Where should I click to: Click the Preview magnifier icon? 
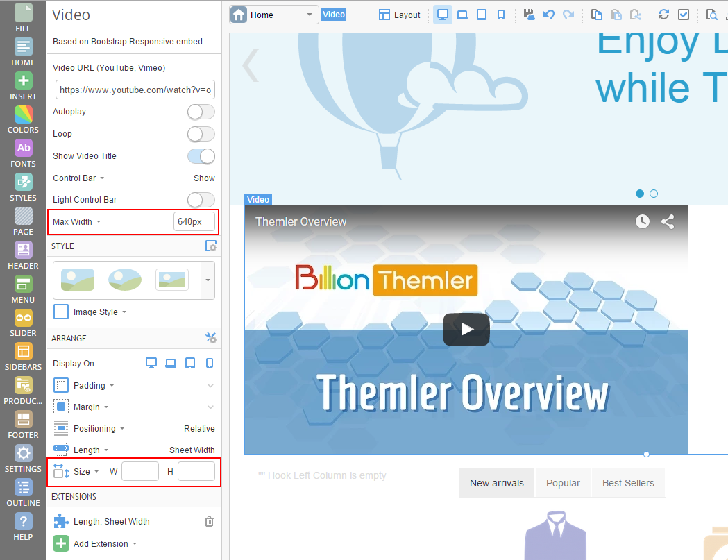[x=711, y=15]
